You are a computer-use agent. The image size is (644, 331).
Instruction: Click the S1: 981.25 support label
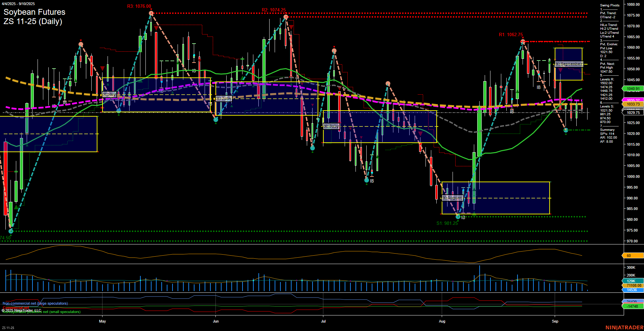click(x=447, y=223)
